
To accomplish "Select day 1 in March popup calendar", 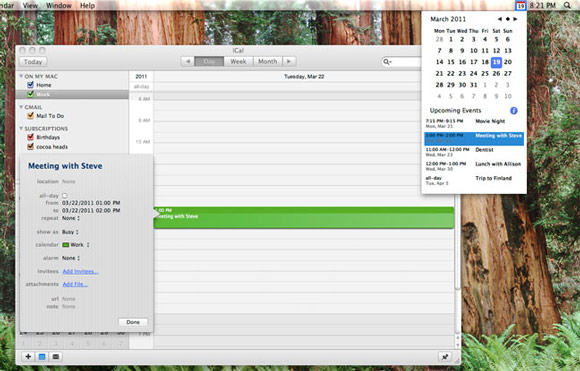I will point(451,39).
